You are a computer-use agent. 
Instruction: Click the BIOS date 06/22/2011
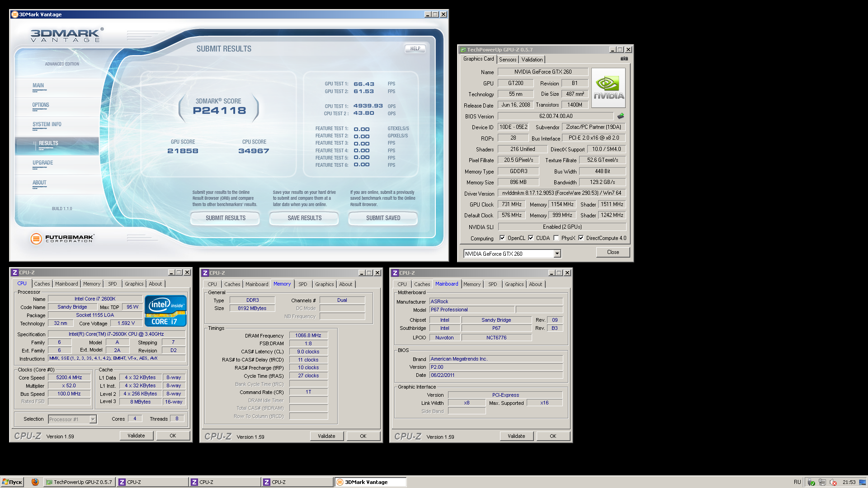point(496,375)
